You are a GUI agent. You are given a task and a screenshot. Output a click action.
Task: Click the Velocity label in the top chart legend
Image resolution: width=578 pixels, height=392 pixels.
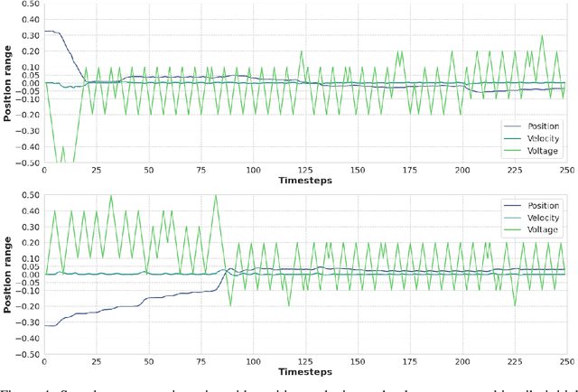point(541,138)
